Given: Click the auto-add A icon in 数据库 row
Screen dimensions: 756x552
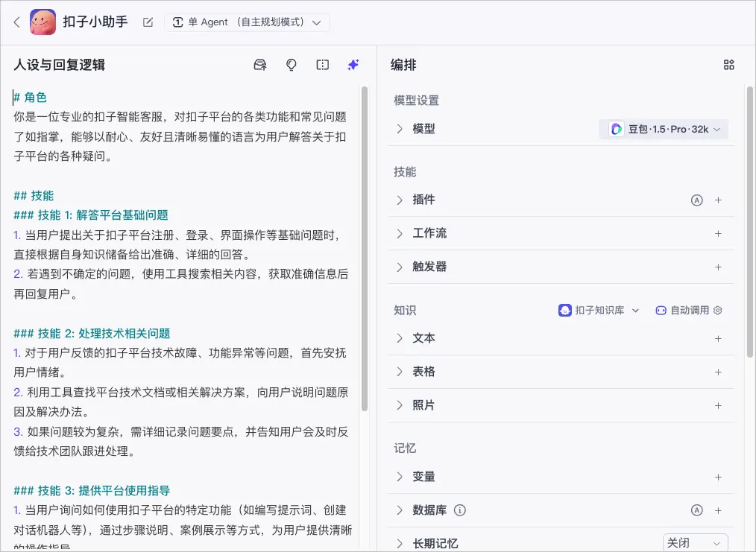Looking at the screenshot, I should (x=696, y=510).
